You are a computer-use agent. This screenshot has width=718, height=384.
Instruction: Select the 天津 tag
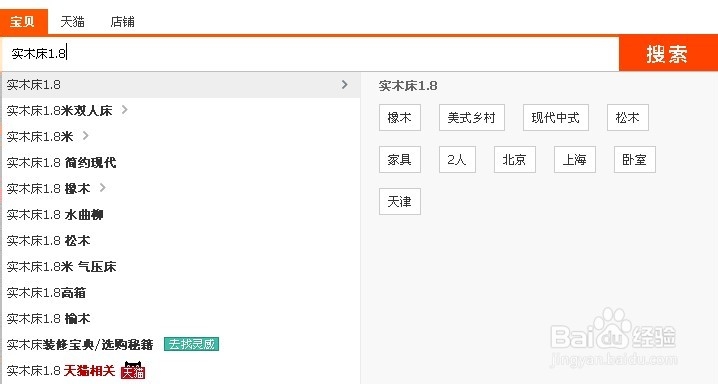point(400,201)
